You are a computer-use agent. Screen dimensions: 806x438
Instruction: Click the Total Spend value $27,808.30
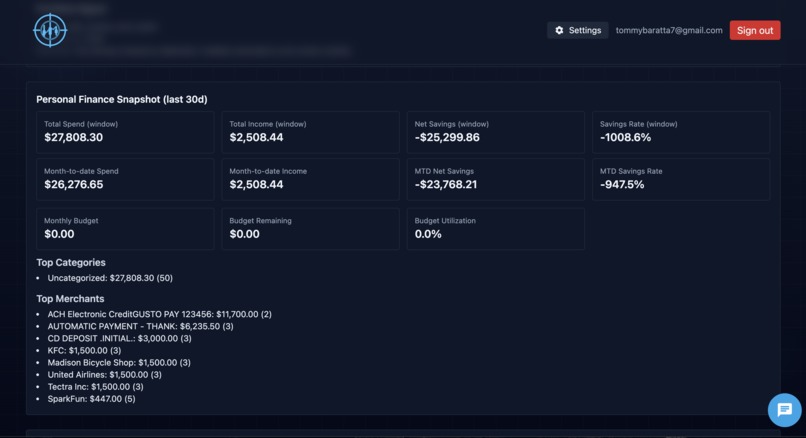(74, 137)
